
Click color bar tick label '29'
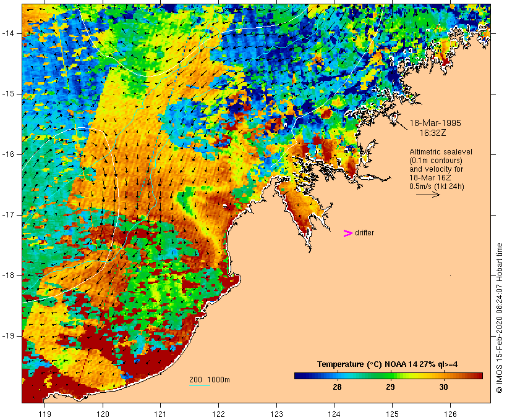tap(390, 387)
